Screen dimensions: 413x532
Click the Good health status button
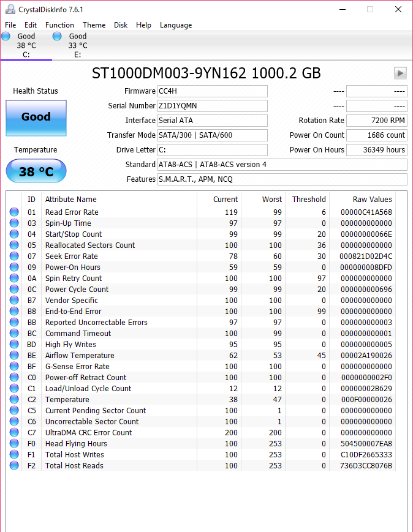(36, 118)
